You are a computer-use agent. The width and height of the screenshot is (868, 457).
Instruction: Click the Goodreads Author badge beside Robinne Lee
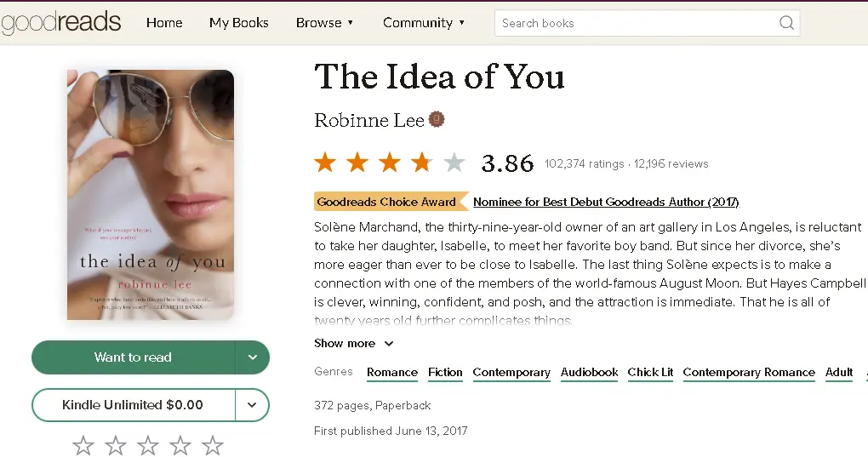437,119
